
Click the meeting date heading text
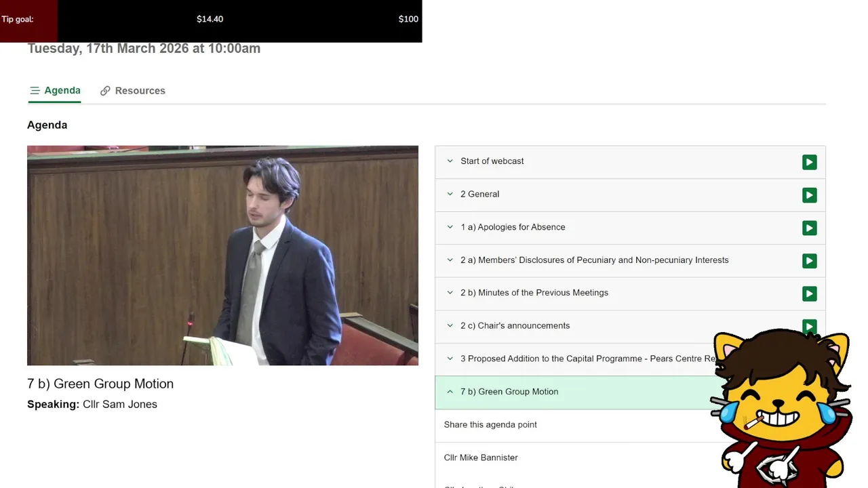pyautogui.click(x=144, y=48)
